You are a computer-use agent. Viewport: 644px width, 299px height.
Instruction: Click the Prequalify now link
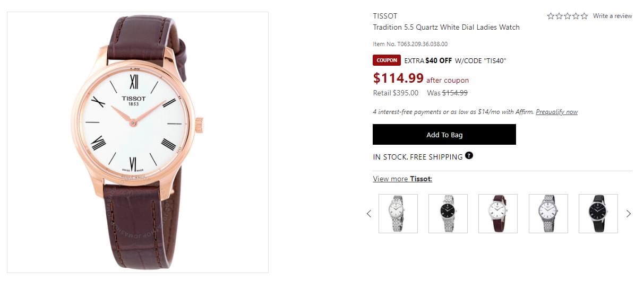[556, 112]
